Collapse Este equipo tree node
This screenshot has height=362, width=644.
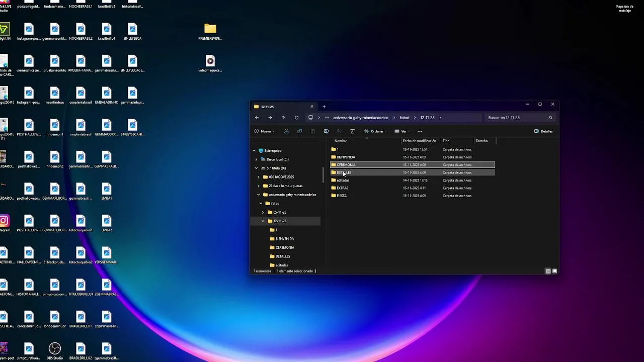(254, 150)
